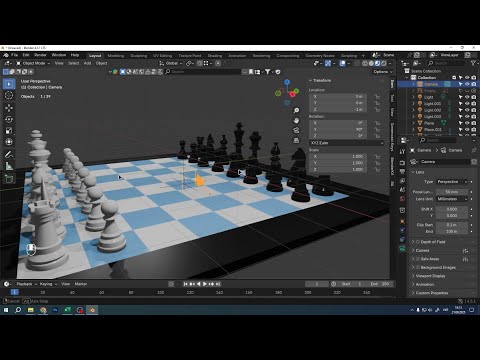The width and height of the screenshot is (480, 360).
Task: Open the Tool properties tab icon
Action: (x=402, y=151)
